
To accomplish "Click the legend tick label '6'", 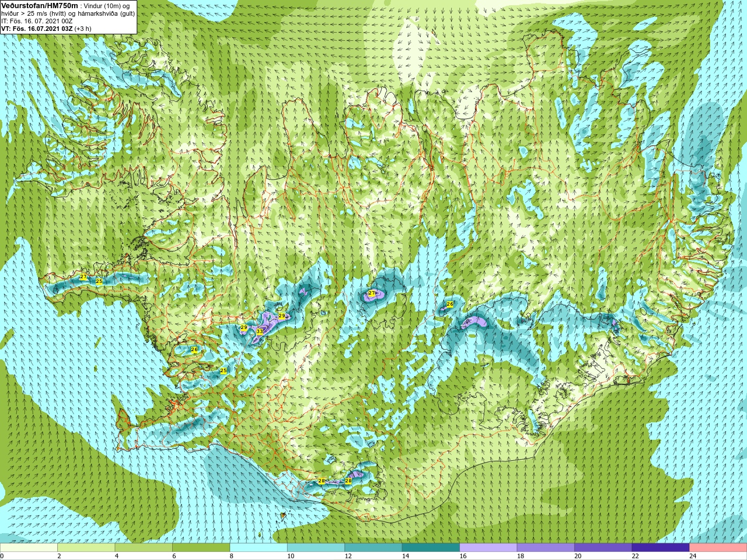I will (x=174, y=556).
